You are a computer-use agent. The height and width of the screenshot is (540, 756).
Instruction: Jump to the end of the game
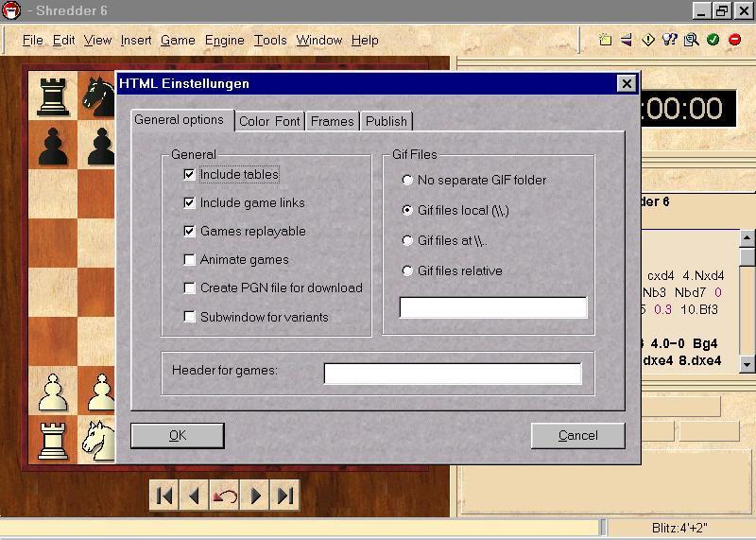pyautogui.click(x=285, y=496)
